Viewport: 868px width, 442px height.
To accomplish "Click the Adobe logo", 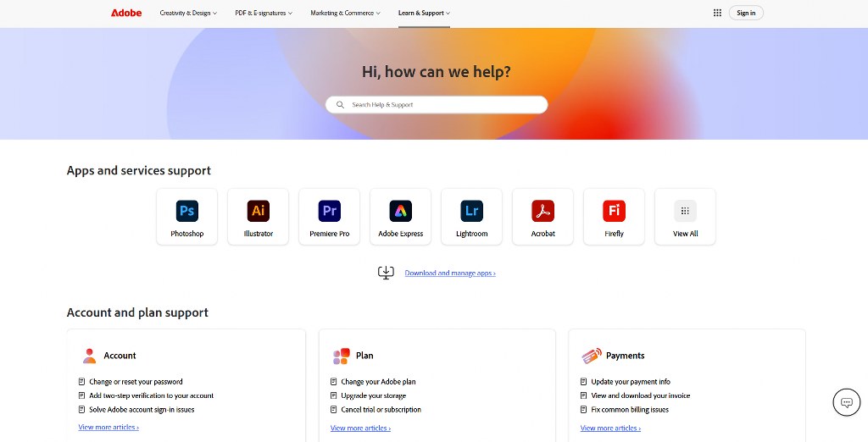I will tap(126, 13).
